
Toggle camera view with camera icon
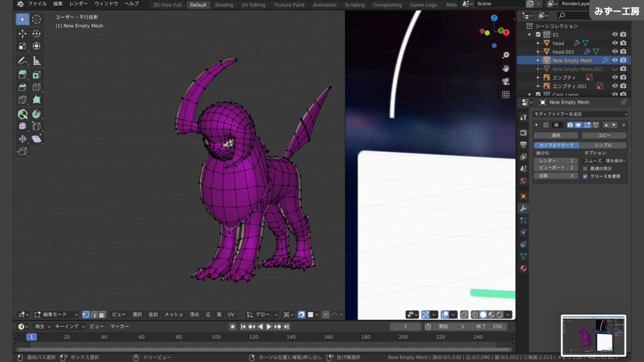point(506,81)
